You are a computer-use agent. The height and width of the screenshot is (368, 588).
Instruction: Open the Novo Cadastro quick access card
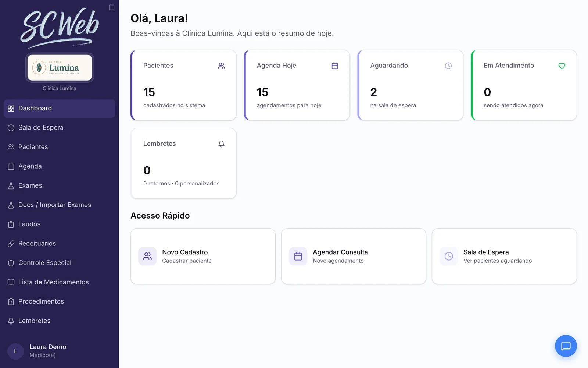pos(203,256)
